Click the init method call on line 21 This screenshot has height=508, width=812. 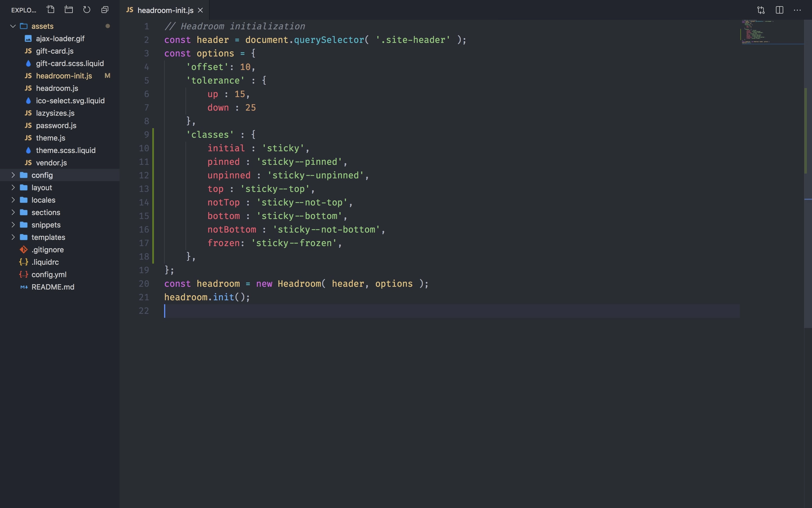click(224, 297)
